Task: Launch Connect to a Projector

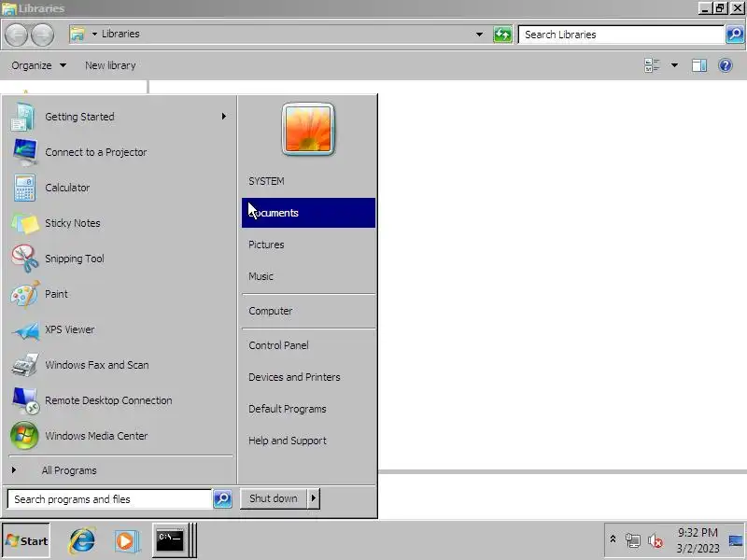Action: pyautogui.click(x=119, y=152)
